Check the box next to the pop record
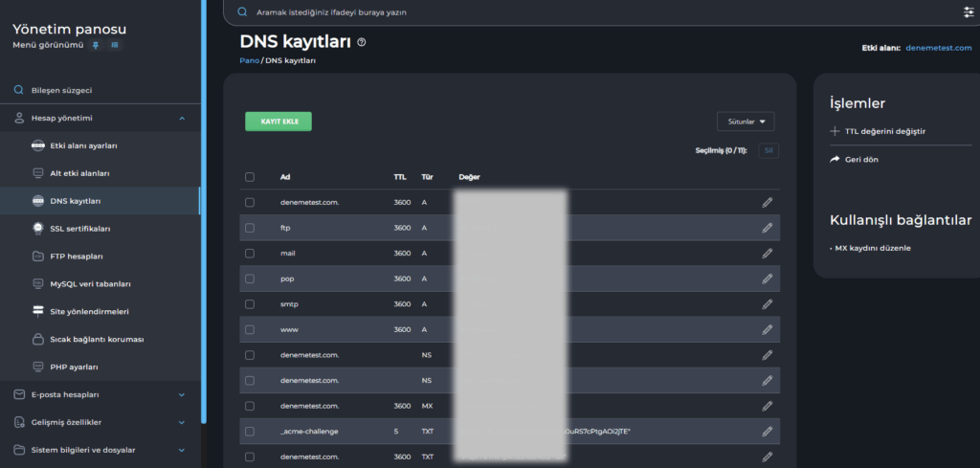 [250, 279]
